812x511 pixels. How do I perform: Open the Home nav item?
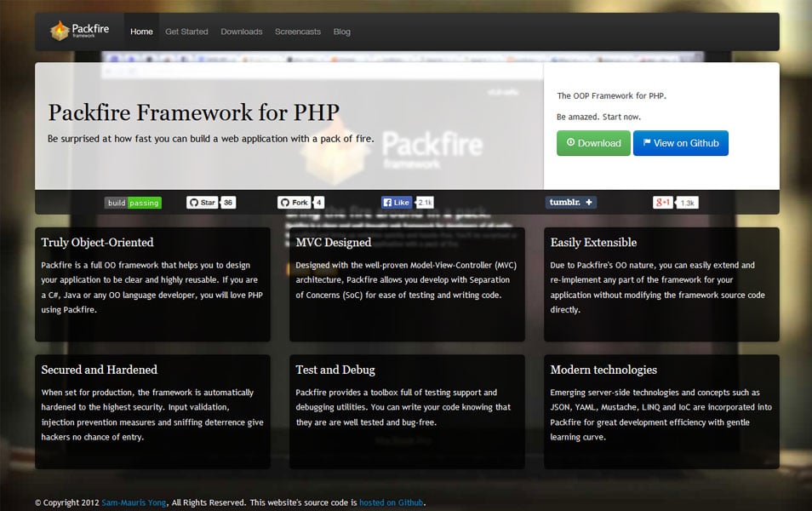[x=141, y=32]
